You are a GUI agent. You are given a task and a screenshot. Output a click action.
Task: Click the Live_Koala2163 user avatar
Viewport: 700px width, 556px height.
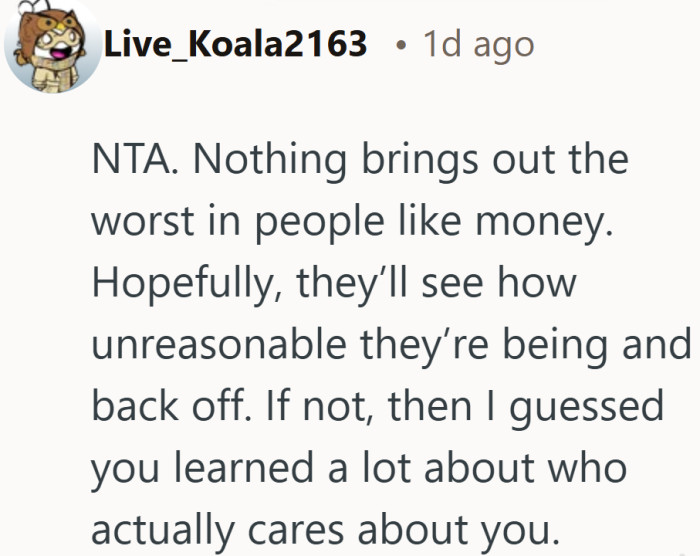coord(50,46)
